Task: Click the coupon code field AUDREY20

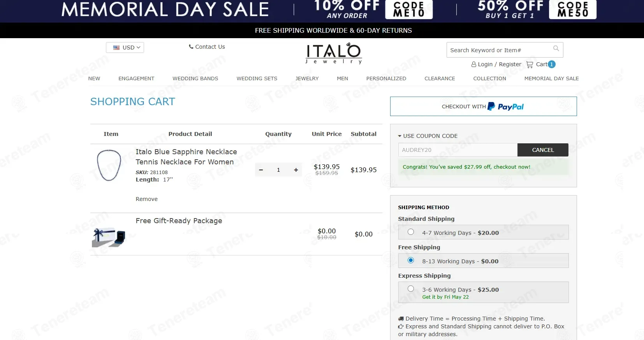Action: pyautogui.click(x=458, y=150)
